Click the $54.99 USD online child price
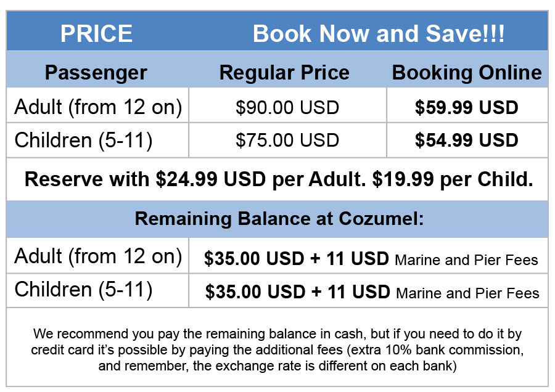This screenshot has width=555, height=392. click(467, 141)
